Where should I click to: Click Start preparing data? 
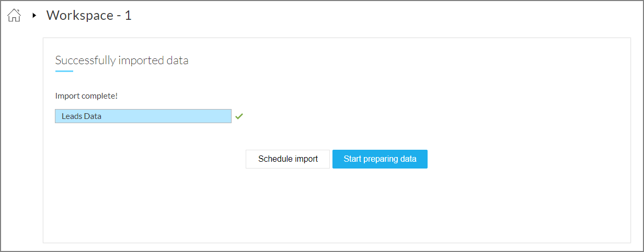pyautogui.click(x=380, y=159)
